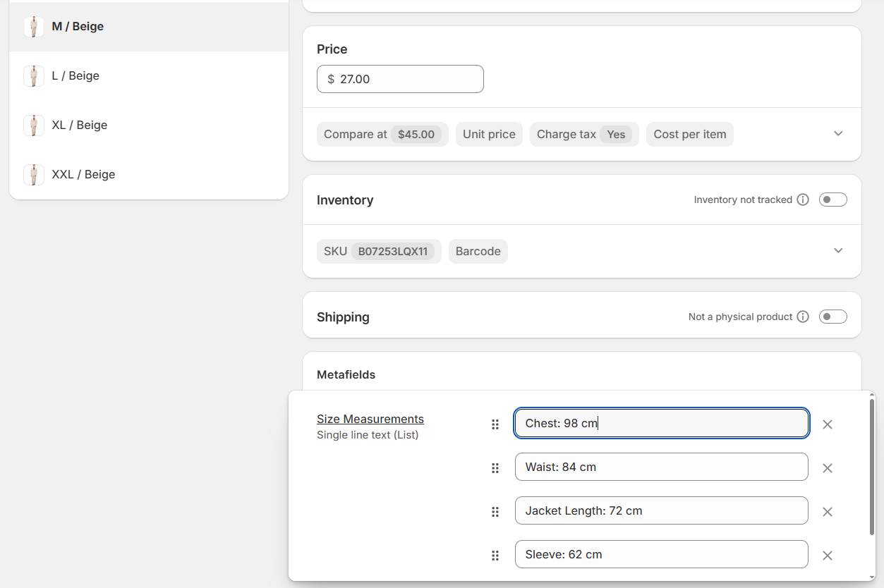Viewport: 884px width, 588px height.
Task: Click the XXL / Beige variant thumbnail
Action: [34, 174]
